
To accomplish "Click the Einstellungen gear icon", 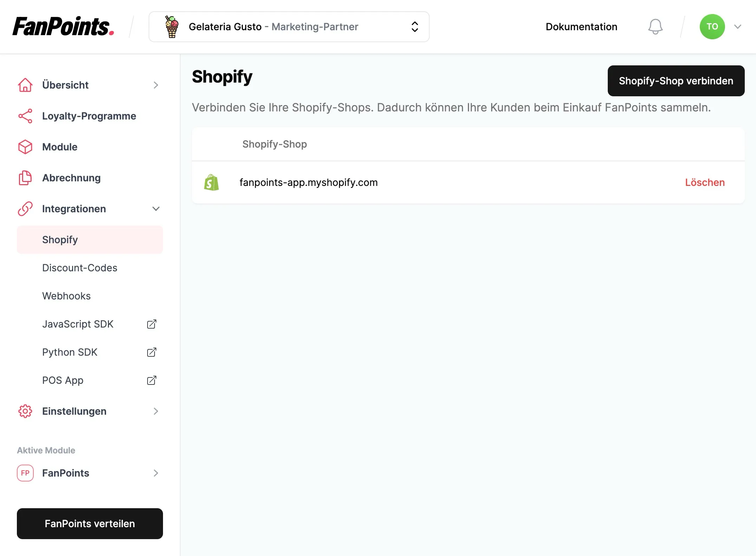I will [25, 411].
